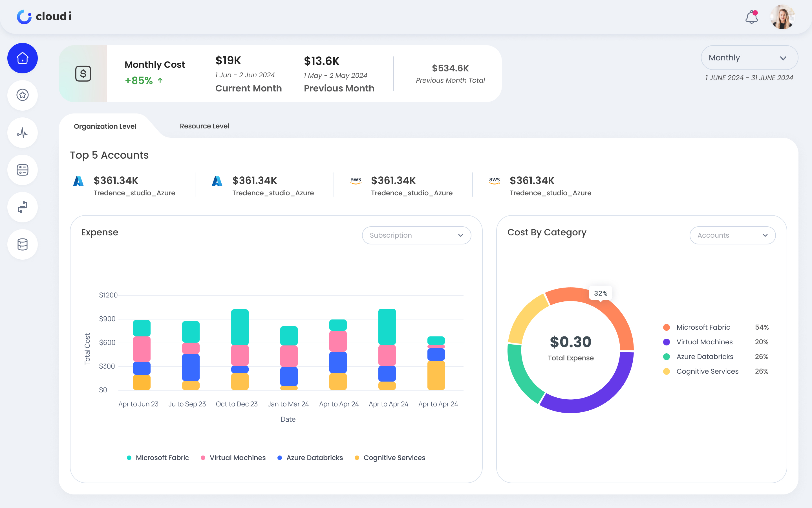Screen dimensions: 812x508
Task: Click the first Azure account logo
Action: click(78, 181)
